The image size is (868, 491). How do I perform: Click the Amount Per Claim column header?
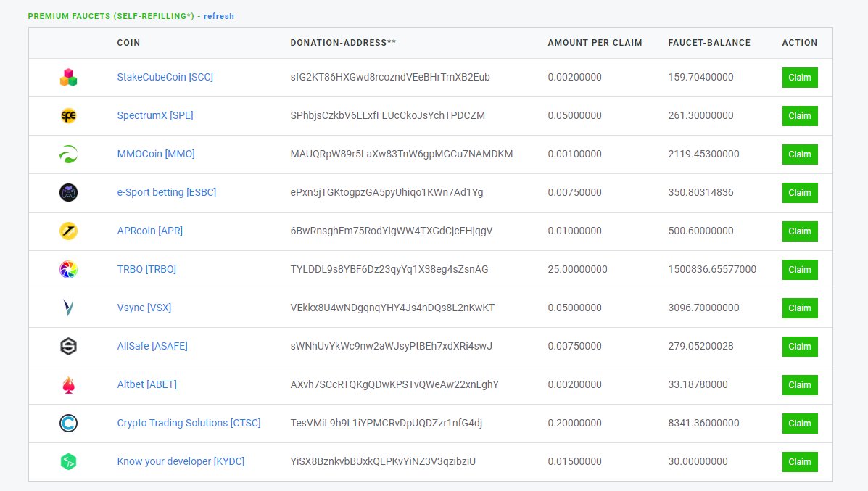coord(595,43)
